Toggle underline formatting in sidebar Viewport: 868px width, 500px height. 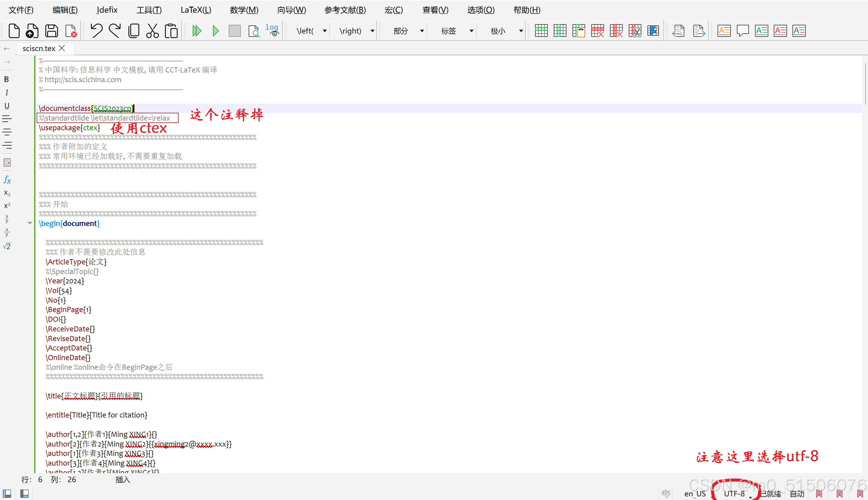tap(7, 106)
